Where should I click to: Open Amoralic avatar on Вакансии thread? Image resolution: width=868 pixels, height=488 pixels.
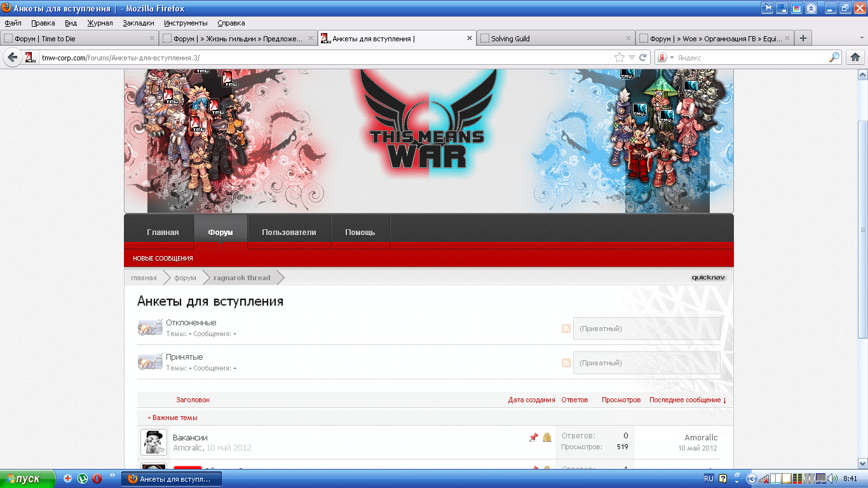(154, 442)
